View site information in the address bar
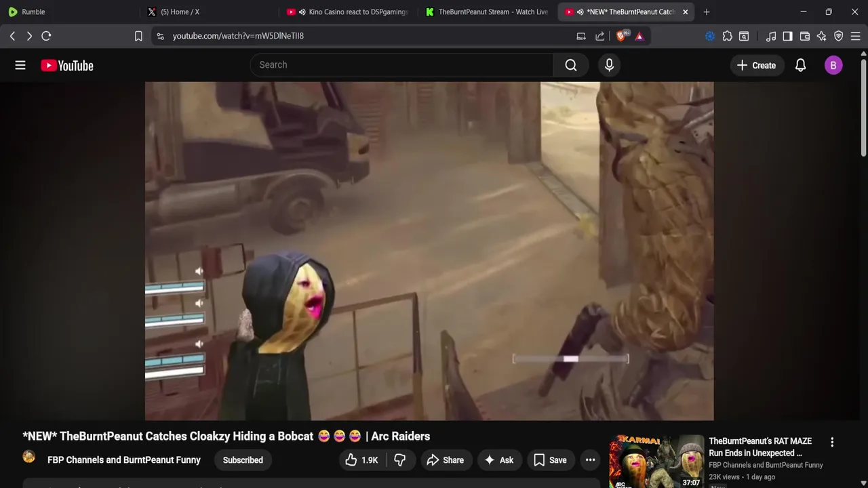This screenshot has height=488, width=868. coord(160,36)
